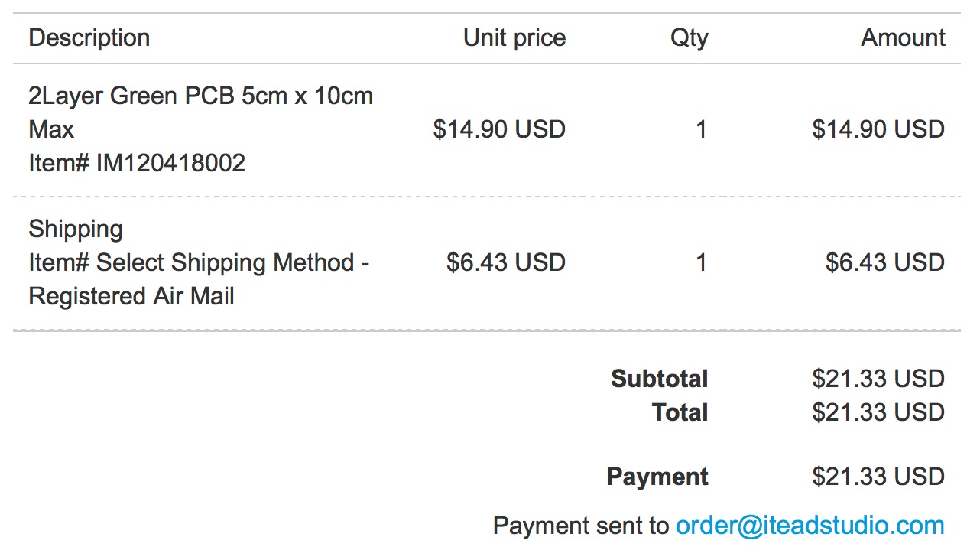980x560 pixels.
Task: Click the $14.90 USD unit price
Action: click(x=499, y=129)
